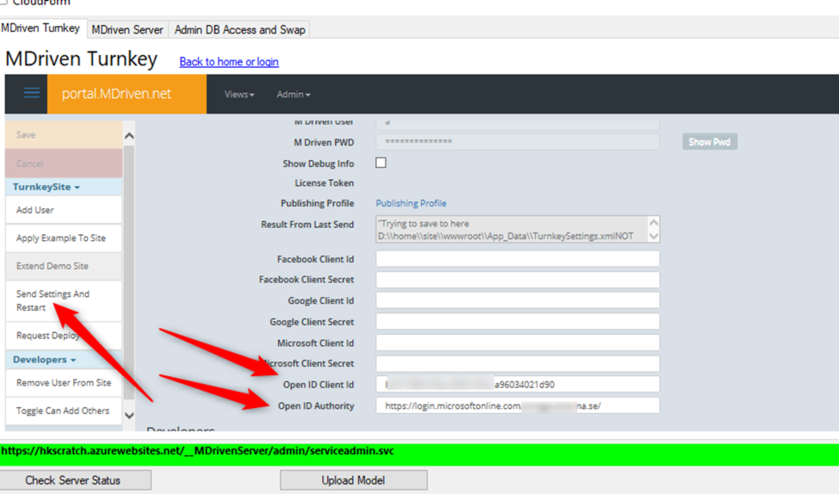
Task: Open the hamburger menu icon
Action: pos(32,93)
